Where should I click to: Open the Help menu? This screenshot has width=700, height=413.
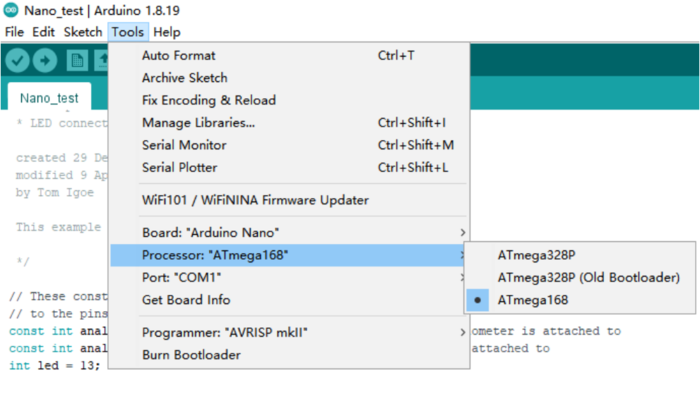click(167, 32)
